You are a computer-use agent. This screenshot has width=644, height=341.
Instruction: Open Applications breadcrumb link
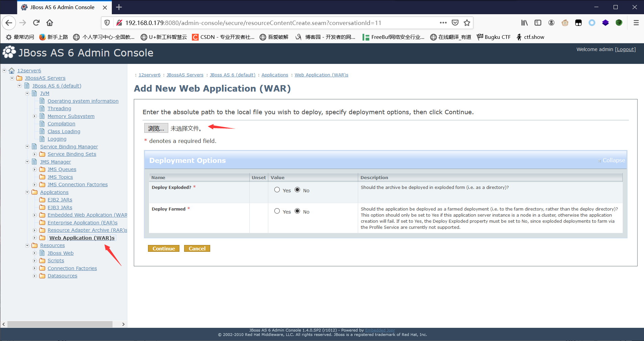[x=275, y=75]
